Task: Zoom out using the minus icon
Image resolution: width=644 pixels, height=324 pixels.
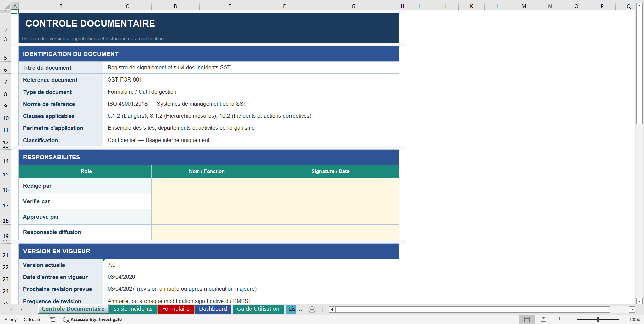Action: coord(573,319)
